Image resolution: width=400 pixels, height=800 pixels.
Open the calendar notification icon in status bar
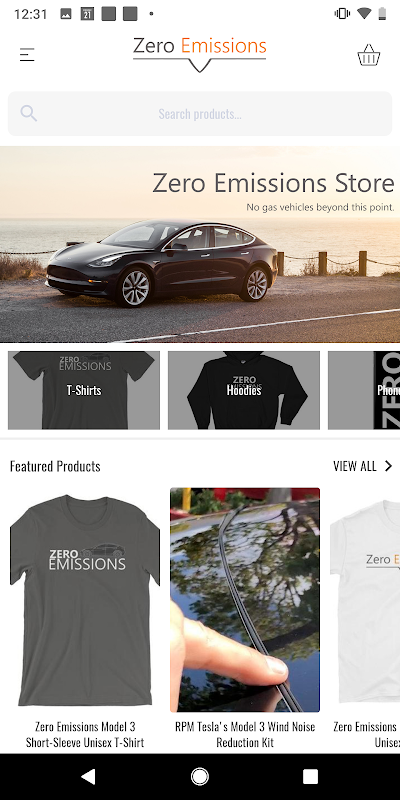click(x=87, y=14)
